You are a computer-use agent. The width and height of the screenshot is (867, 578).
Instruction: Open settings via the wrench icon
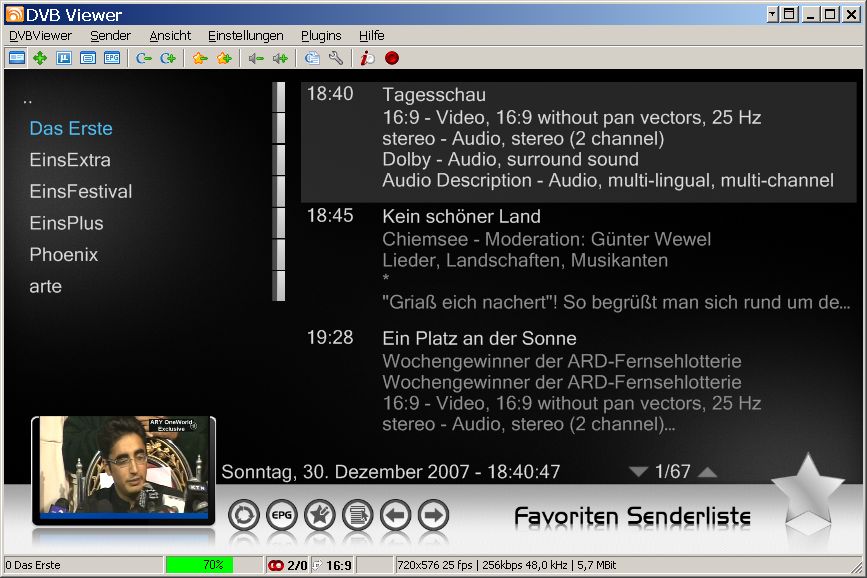[x=336, y=58]
